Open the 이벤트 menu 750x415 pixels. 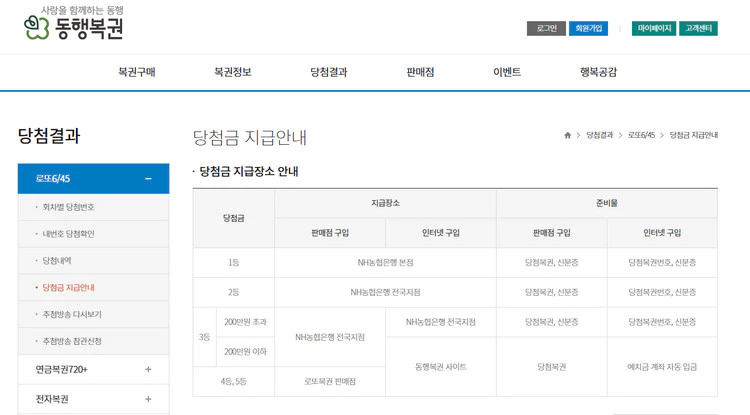(507, 72)
